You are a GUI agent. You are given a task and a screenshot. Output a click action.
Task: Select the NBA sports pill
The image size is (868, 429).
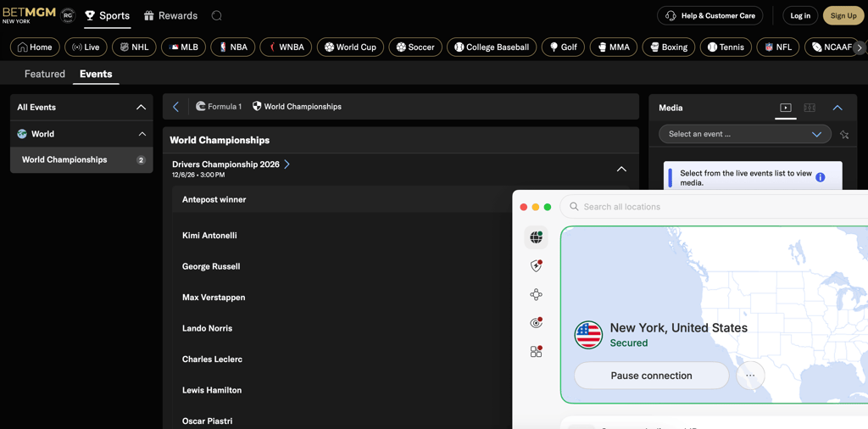232,47
